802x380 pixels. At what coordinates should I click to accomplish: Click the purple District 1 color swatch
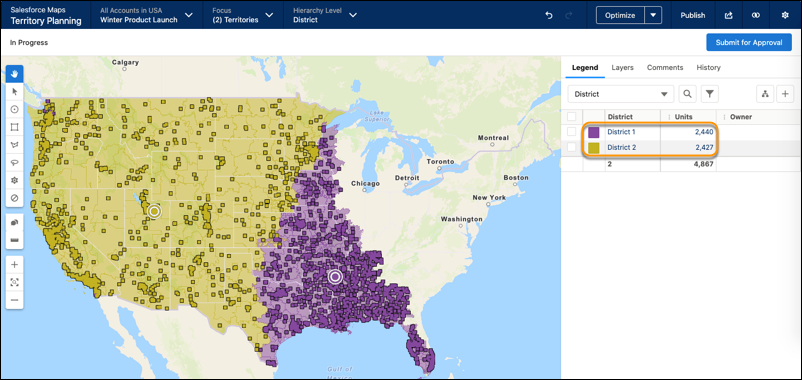(593, 132)
